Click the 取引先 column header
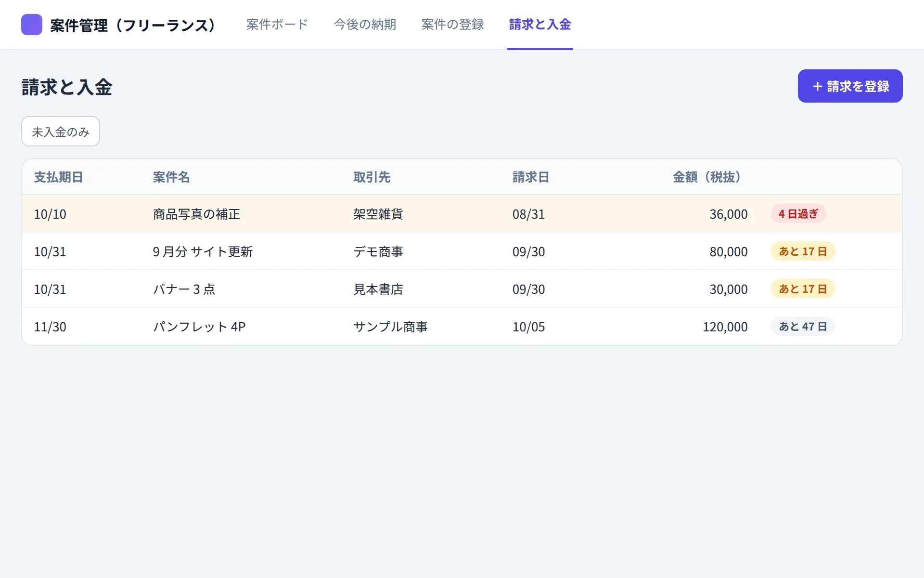This screenshot has height=578, width=924. point(372,177)
